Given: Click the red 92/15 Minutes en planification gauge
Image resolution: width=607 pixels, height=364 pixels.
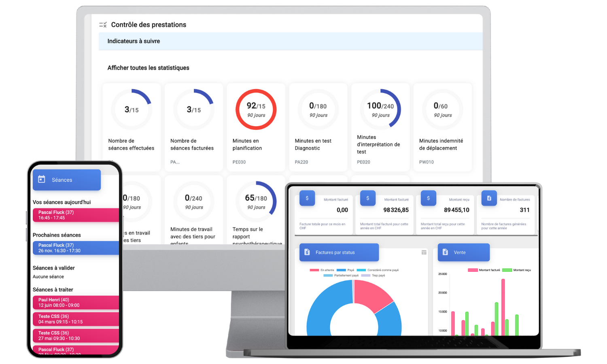Looking at the screenshot, I should point(256,110).
